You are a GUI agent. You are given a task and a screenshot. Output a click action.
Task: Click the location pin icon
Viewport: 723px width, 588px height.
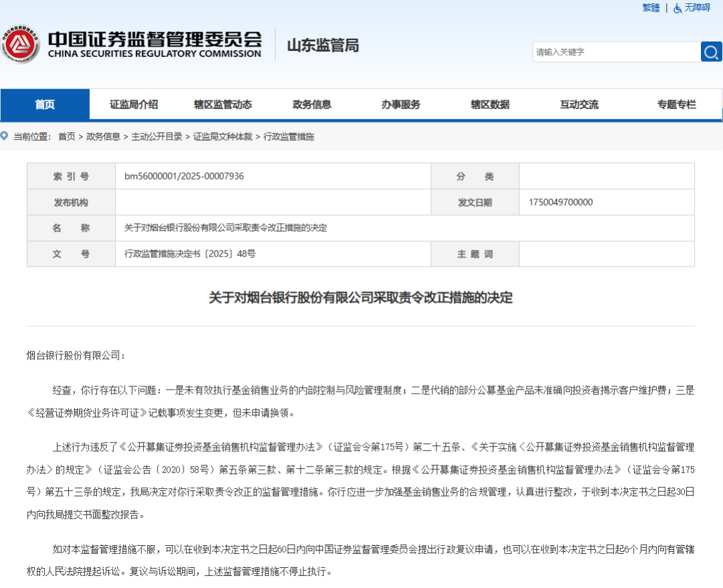4,136
